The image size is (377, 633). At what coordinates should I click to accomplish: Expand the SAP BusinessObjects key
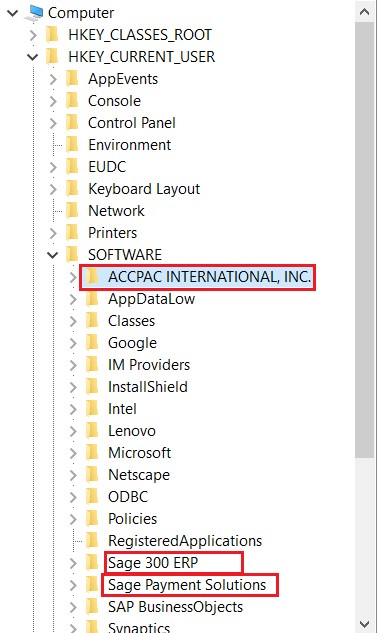(x=73, y=607)
